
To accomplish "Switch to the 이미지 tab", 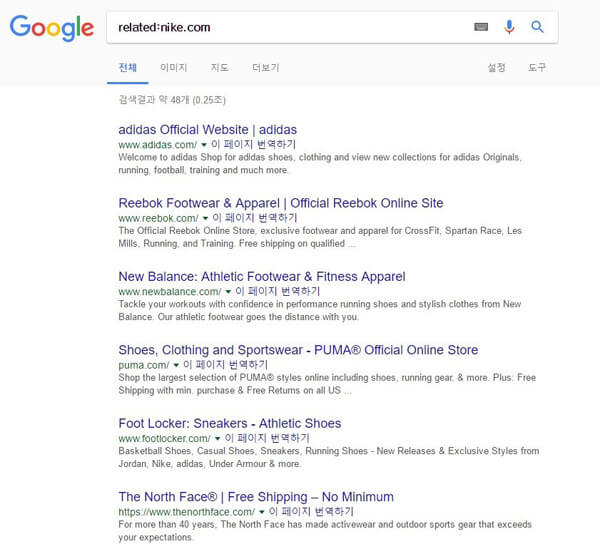I will click(173, 68).
